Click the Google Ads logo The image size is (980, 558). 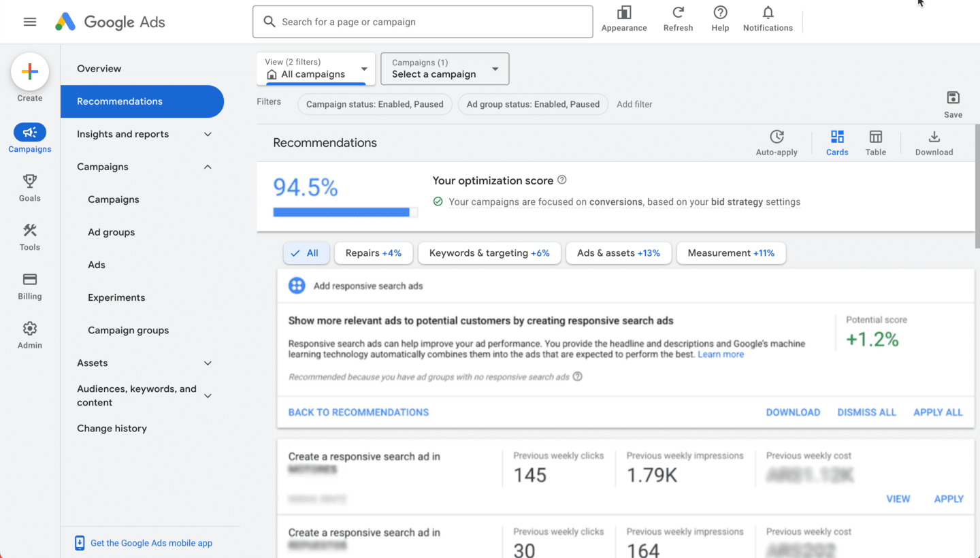pyautogui.click(x=110, y=22)
